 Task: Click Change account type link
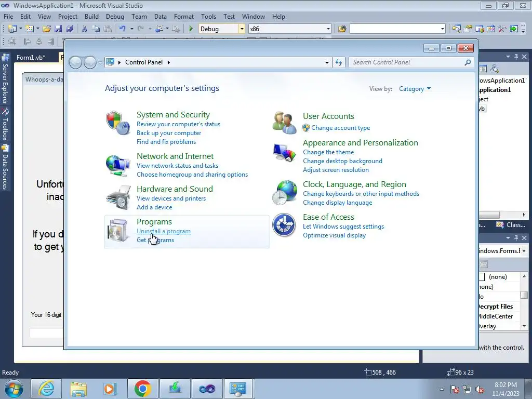coord(341,128)
